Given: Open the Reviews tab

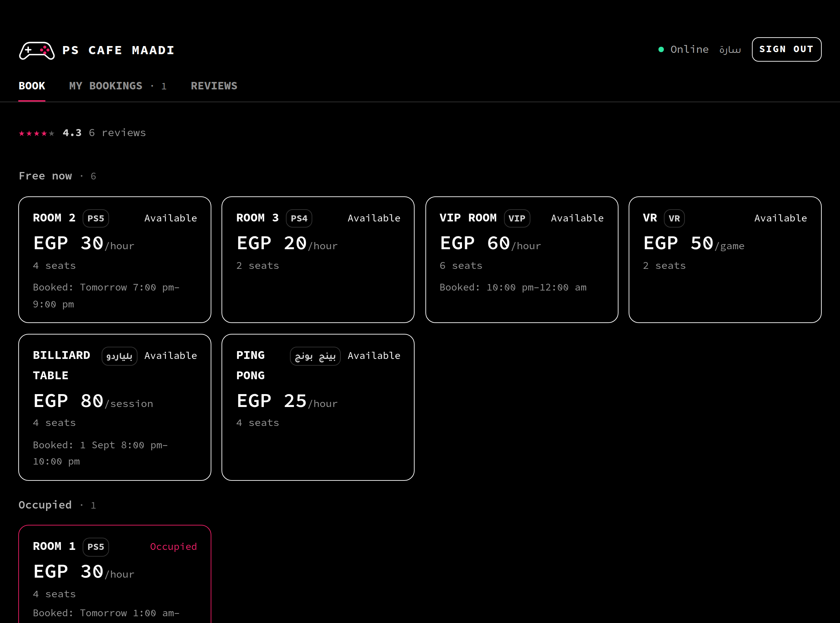Looking at the screenshot, I should 214,86.
